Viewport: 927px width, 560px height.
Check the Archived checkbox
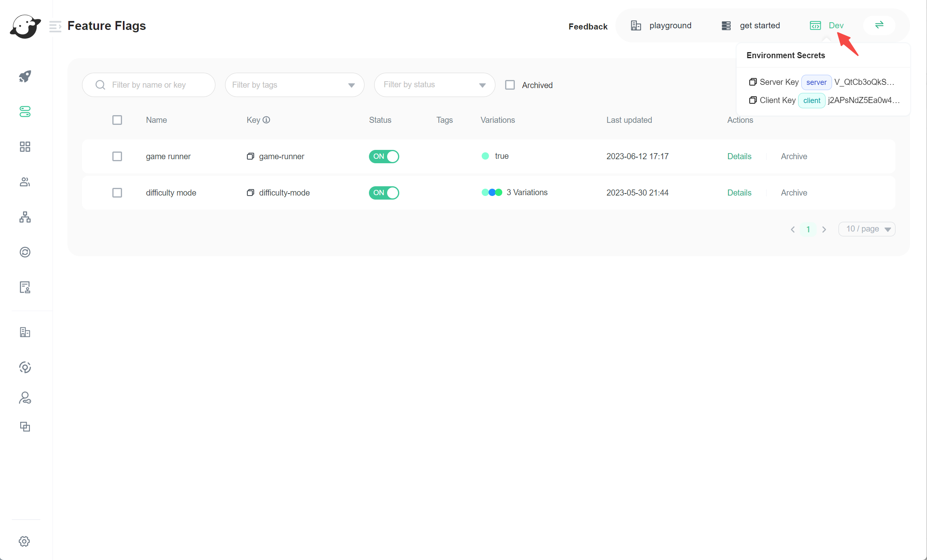coord(510,85)
